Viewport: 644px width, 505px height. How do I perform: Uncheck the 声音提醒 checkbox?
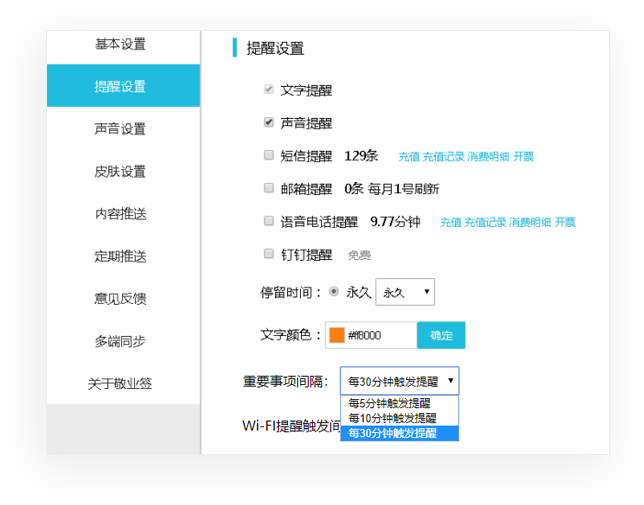[x=269, y=122]
